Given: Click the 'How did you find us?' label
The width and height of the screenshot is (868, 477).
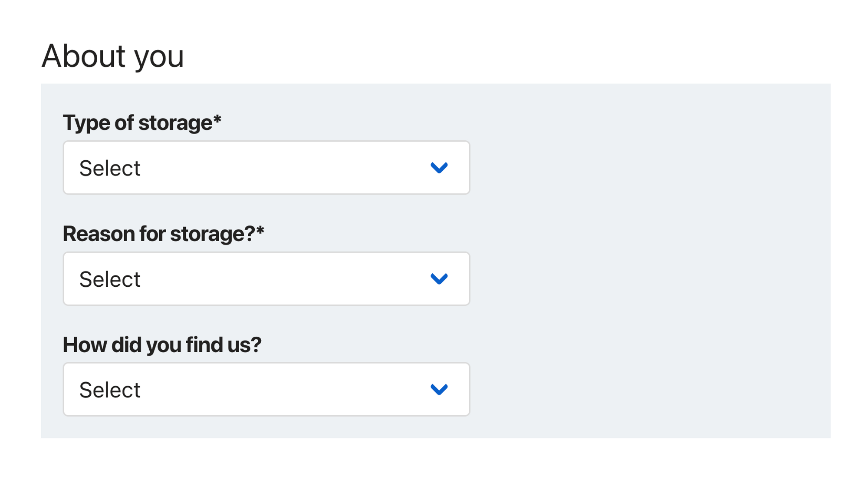Looking at the screenshot, I should click(x=162, y=344).
